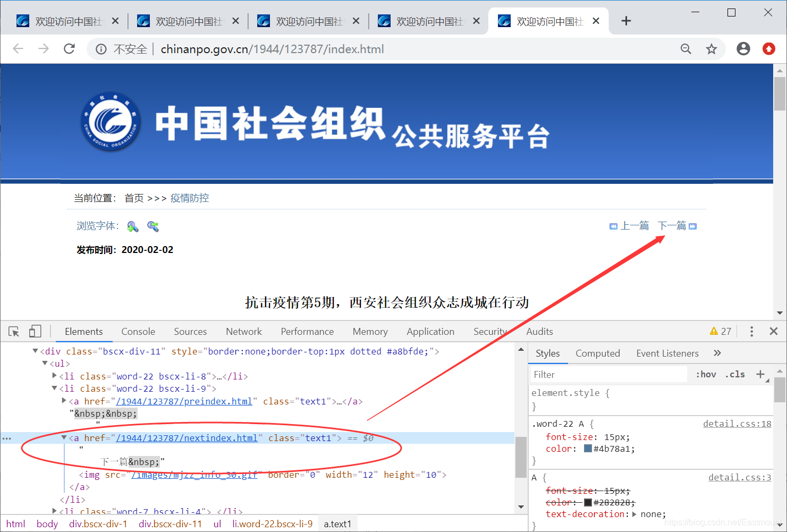Viewport: 787px width, 532px height.
Task: Click the /1944/123787/preindex.html href link
Action: 184,401
